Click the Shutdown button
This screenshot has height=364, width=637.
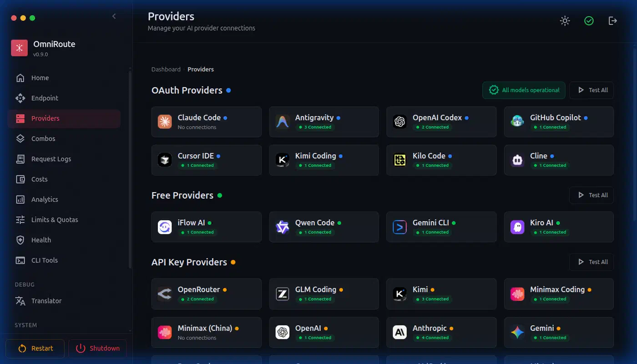pyautogui.click(x=97, y=349)
